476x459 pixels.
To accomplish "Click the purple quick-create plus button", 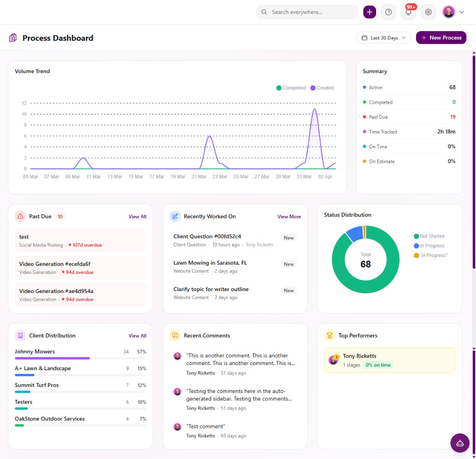I will click(x=369, y=12).
